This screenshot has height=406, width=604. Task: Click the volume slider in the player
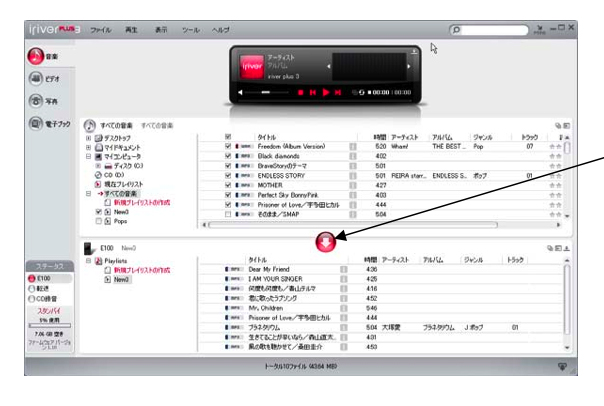(x=263, y=93)
